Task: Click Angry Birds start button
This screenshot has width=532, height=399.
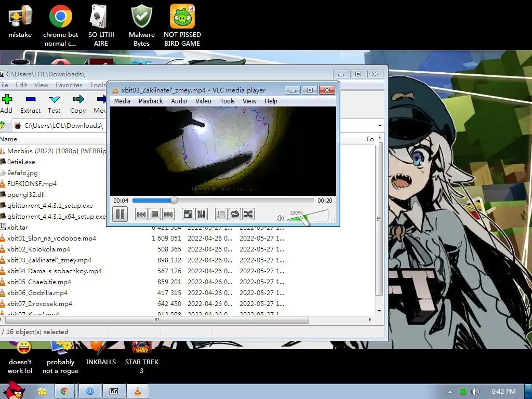Action: tap(15, 390)
